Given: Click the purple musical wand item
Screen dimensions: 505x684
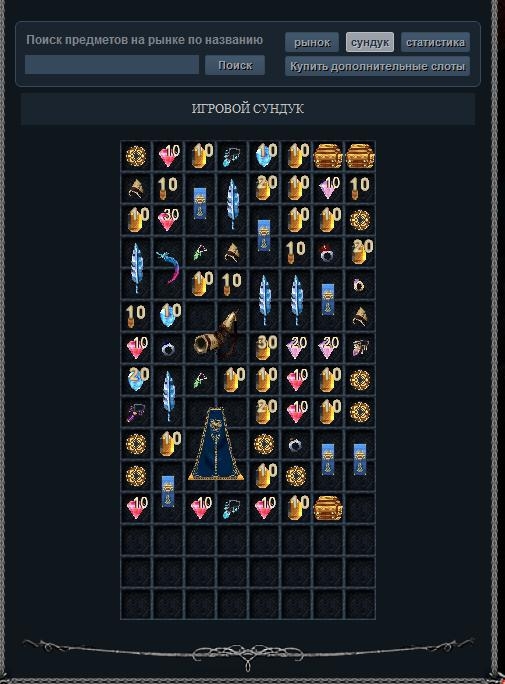Looking at the screenshot, I should click(136, 412).
